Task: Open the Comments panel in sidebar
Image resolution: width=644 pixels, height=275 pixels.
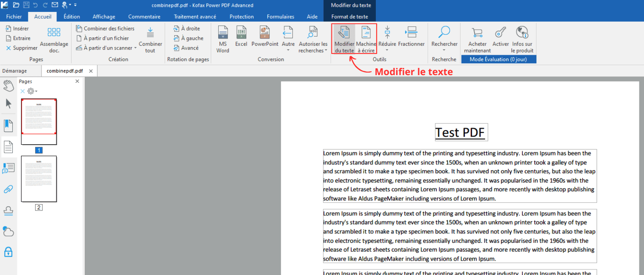Action: [8, 168]
